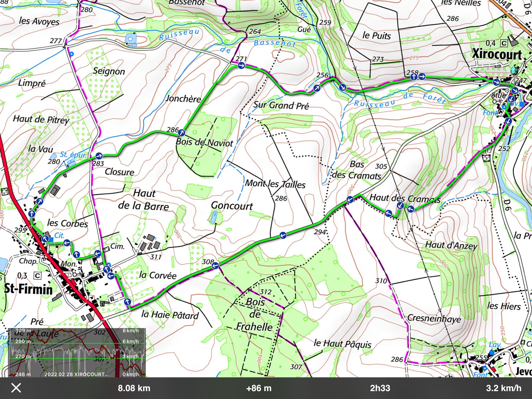Tap the 'Haut de Pitrey' label

pyautogui.click(x=41, y=119)
